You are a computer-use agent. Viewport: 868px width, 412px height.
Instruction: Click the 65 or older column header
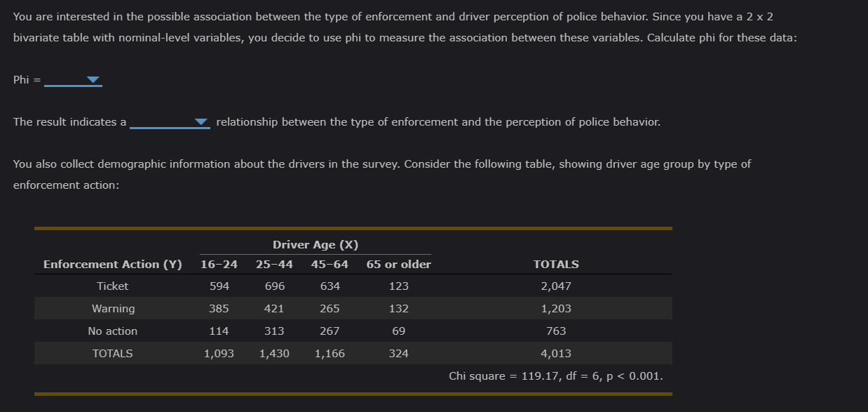click(x=398, y=264)
